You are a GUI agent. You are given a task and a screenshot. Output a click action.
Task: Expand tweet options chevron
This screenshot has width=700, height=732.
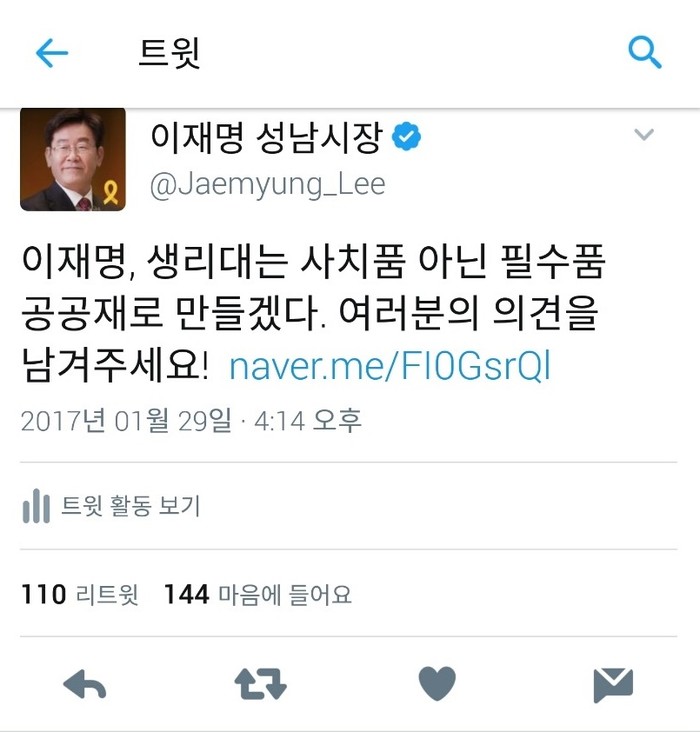[644, 134]
